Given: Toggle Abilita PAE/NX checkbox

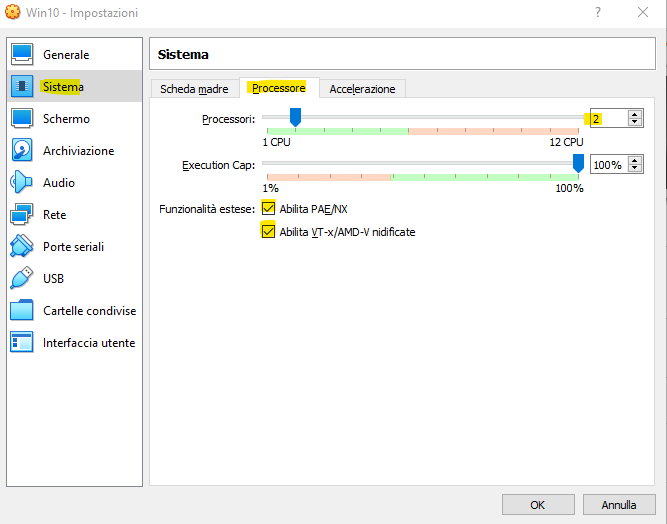Looking at the screenshot, I should point(268,208).
